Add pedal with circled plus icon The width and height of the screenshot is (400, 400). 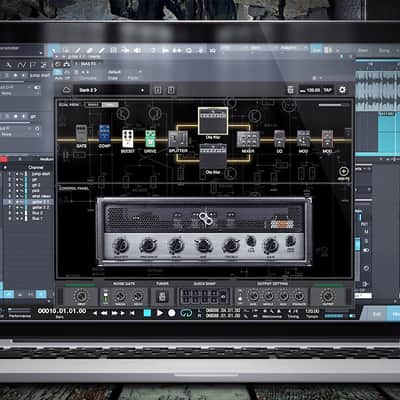344,171
